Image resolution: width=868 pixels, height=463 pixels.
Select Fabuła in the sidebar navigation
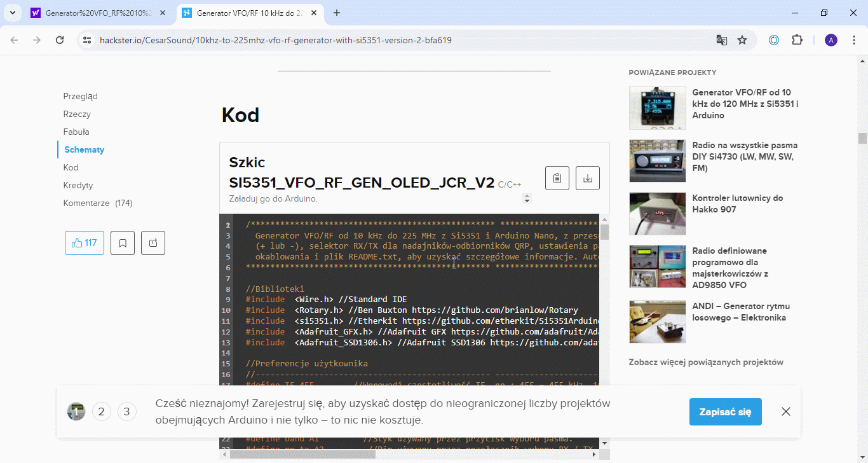pos(76,132)
